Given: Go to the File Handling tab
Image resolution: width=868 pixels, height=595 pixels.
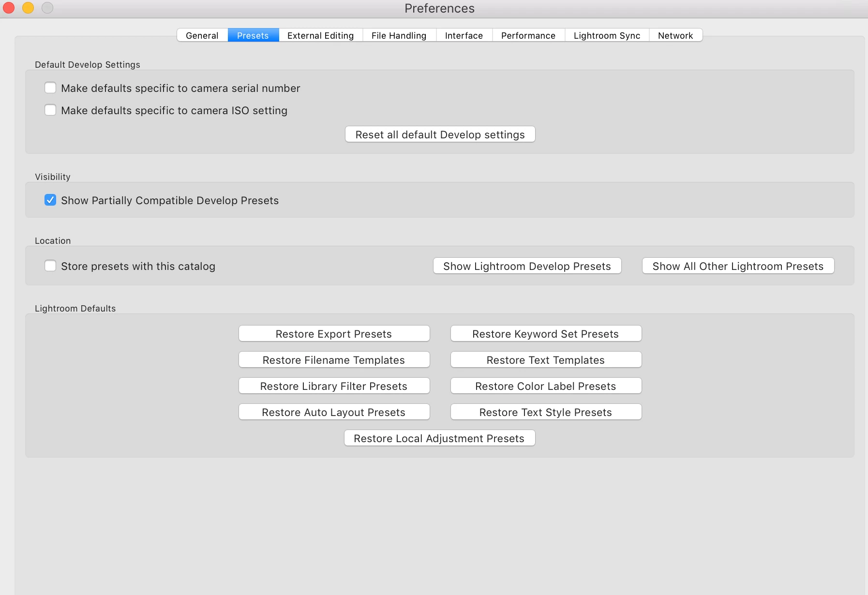Looking at the screenshot, I should pos(399,35).
